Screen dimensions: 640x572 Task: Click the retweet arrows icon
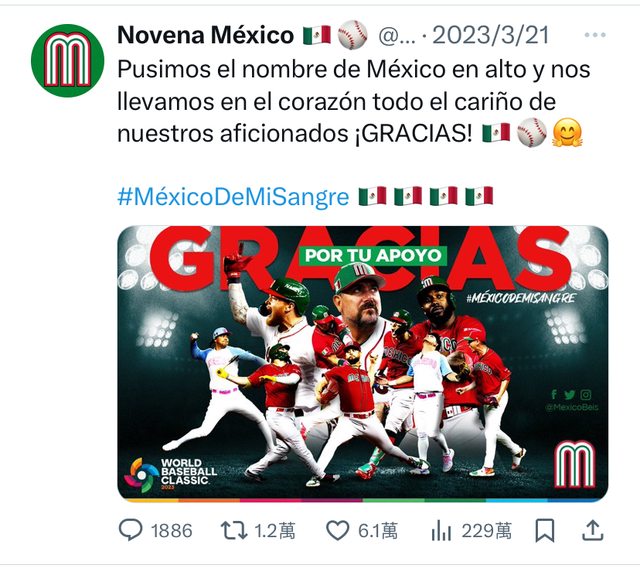coord(234,530)
